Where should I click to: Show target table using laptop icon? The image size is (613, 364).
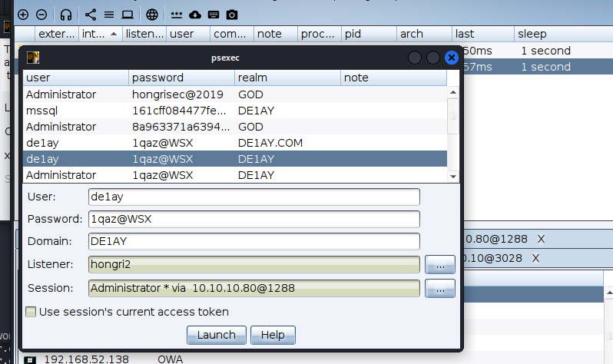pos(128,15)
